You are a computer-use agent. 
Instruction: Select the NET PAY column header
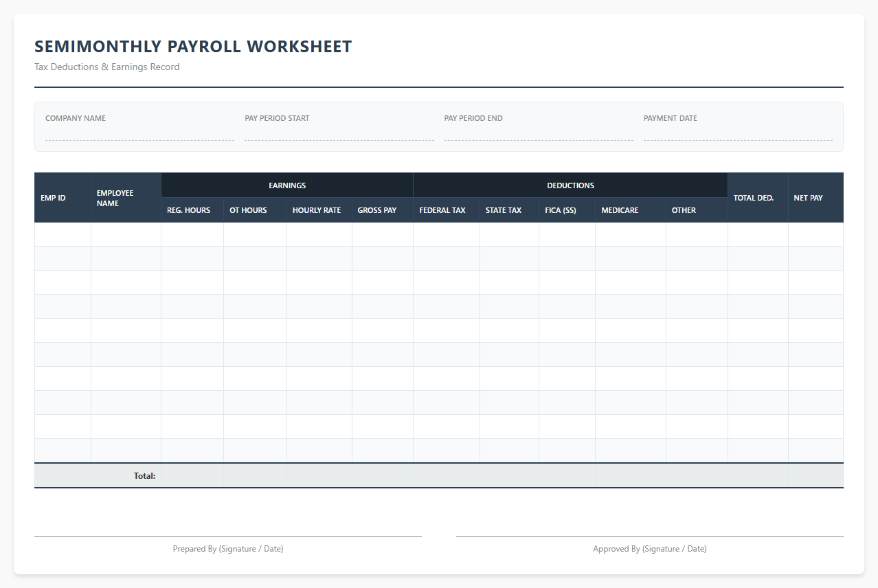pyautogui.click(x=816, y=198)
